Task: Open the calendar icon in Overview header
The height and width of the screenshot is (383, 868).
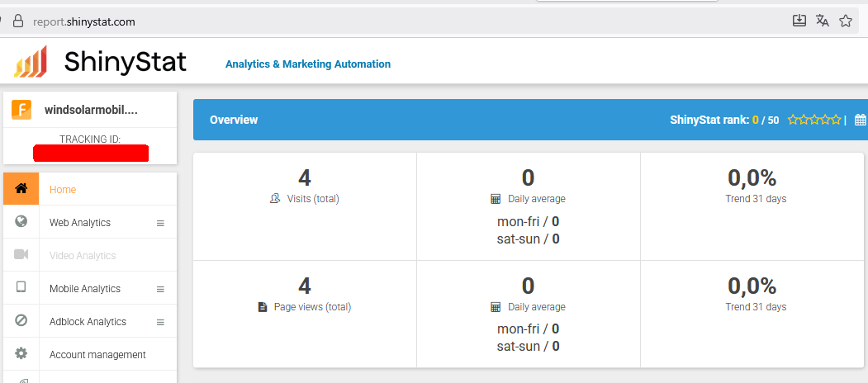Action: coord(860,120)
